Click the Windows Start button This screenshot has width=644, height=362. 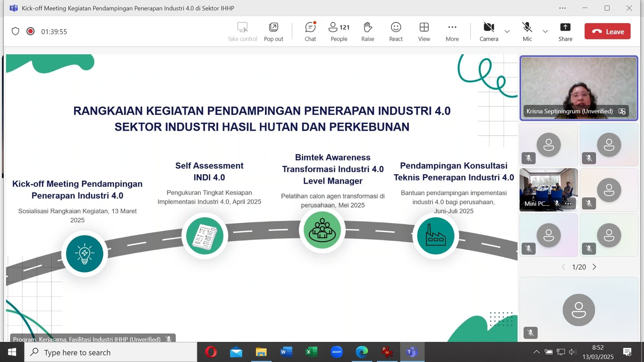(x=12, y=352)
